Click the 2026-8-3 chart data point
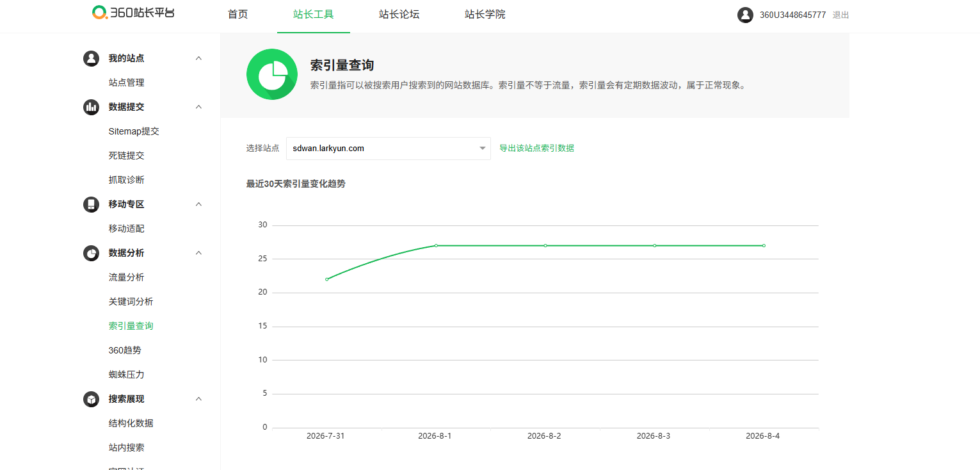 (x=655, y=245)
